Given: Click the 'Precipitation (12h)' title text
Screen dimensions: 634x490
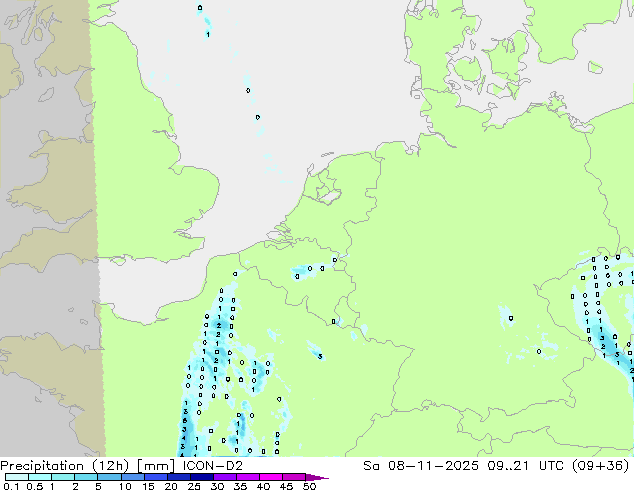Looking at the screenshot, I should pos(65,466).
